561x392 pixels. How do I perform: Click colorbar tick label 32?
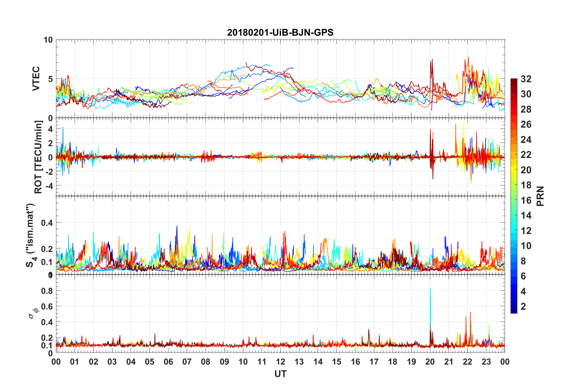(x=526, y=79)
